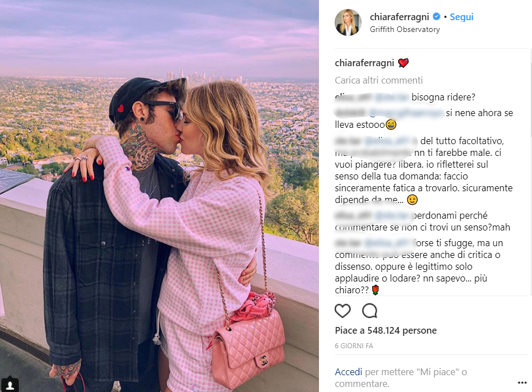Image resolution: width=532 pixels, height=392 pixels.
Task: Open Piace a 548.124 persone likes list
Action: [386, 330]
